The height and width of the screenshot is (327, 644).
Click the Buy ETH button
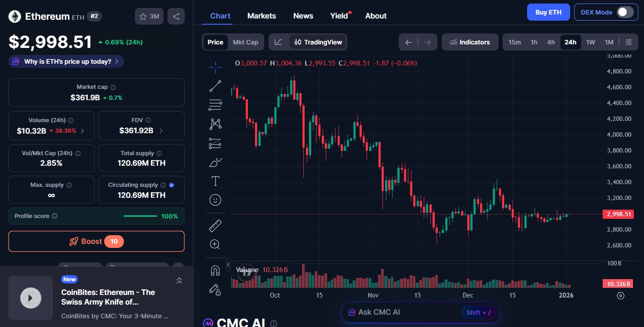click(548, 12)
